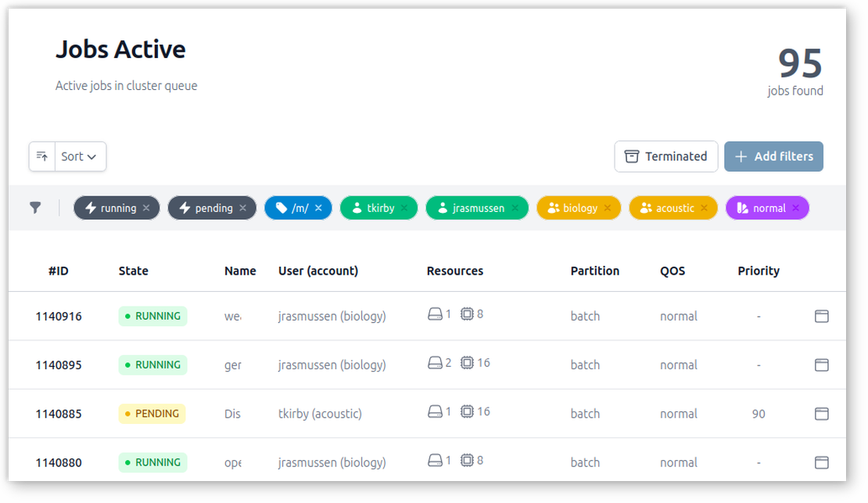The height and width of the screenshot is (503, 868).
Task: Remove the pending state filter
Action: click(x=242, y=208)
